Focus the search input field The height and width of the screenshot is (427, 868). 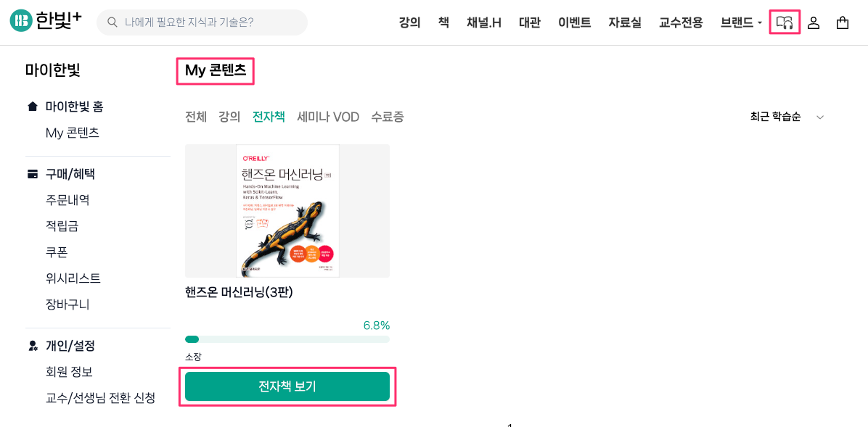point(210,22)
